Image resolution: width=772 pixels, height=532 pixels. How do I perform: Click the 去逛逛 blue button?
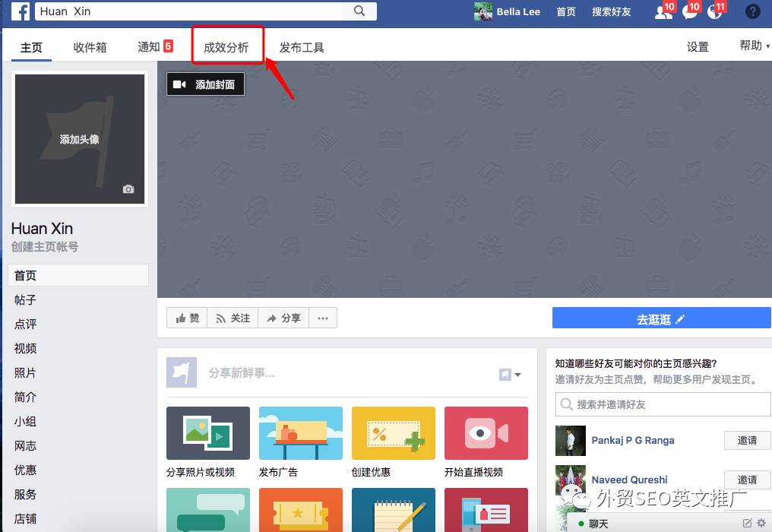[661, 318]
